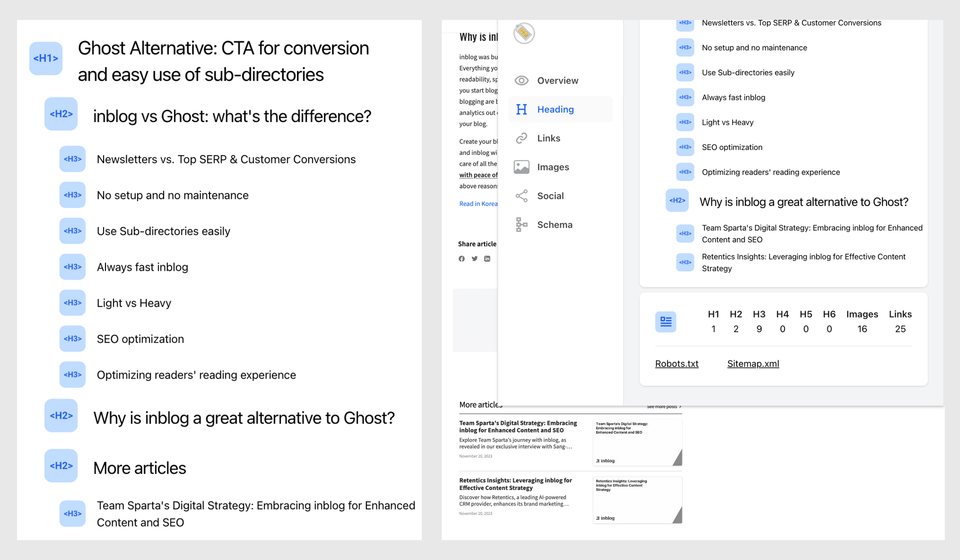This screenshot has height=560, width=960.
Task: Click "See more posts" above the article list
Action: (x=664, y=407)
